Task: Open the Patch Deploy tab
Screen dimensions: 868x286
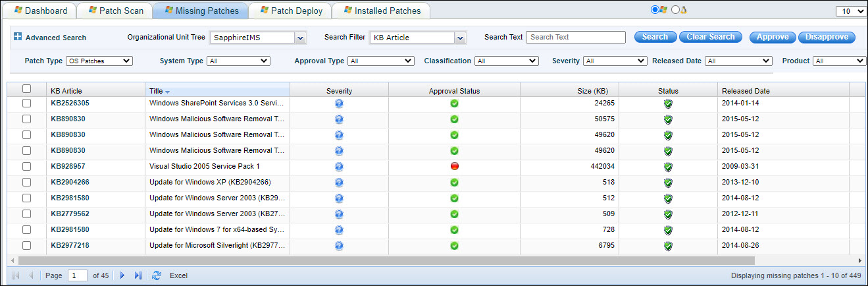Action: pos(290,11)
